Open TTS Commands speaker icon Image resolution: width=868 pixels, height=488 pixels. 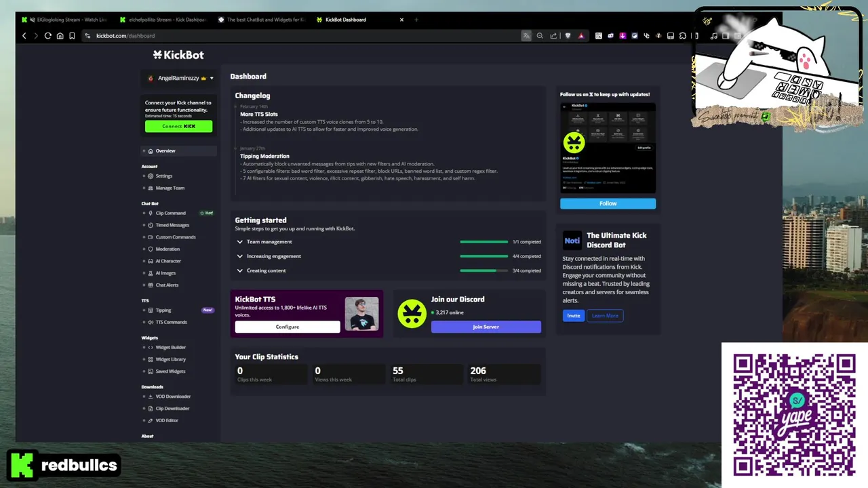pyautogui.click(x=151, y=322)
